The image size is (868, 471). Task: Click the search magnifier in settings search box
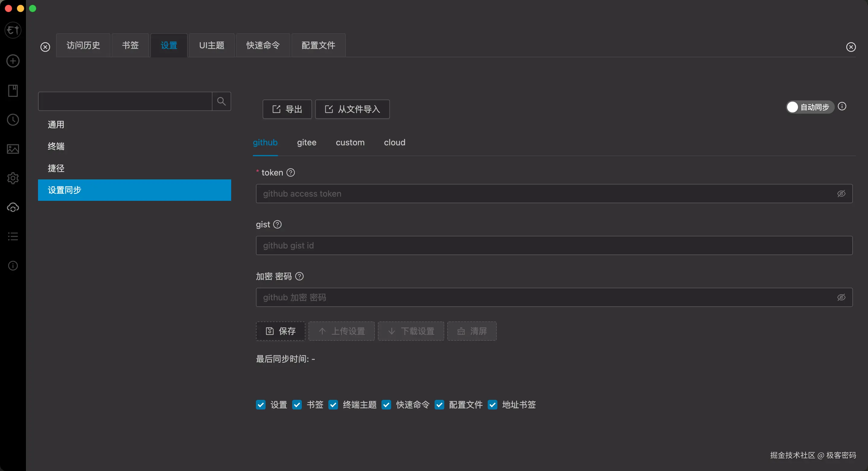coord(222,101)
